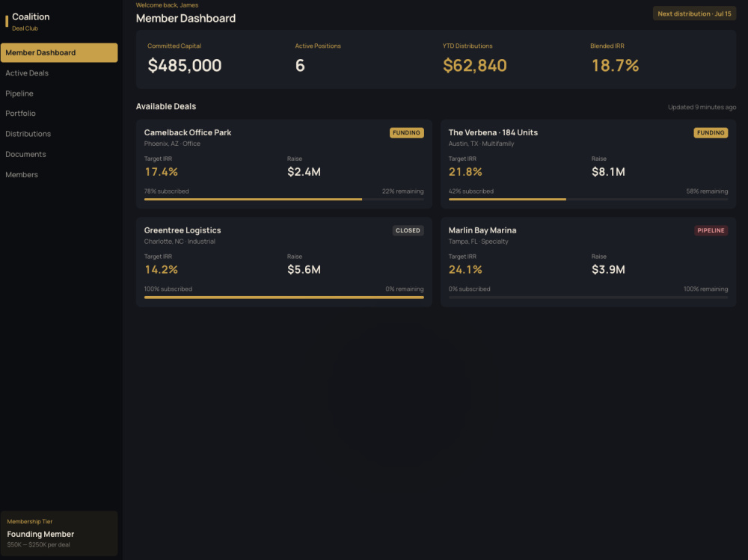Click the Founding Member tier card
Viewport: 748px width, 560px height.
pos(59,533)
